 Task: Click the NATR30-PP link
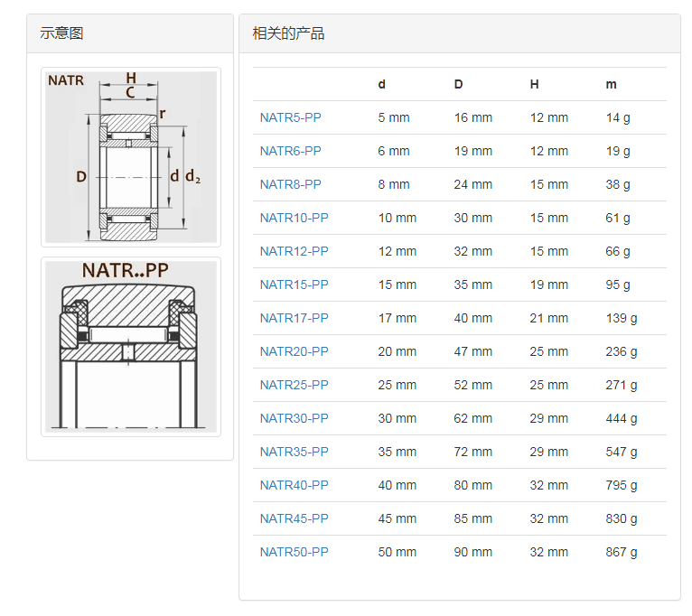click(x=294, y=418)
